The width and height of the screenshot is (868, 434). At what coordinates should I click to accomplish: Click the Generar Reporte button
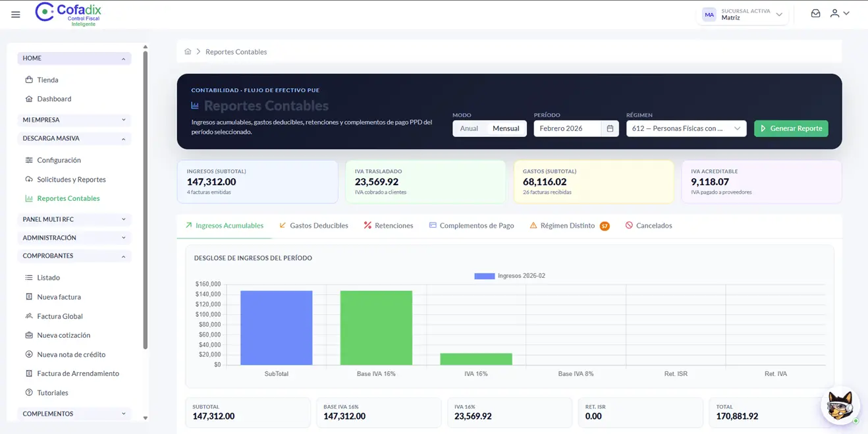[x=791, y=128]
